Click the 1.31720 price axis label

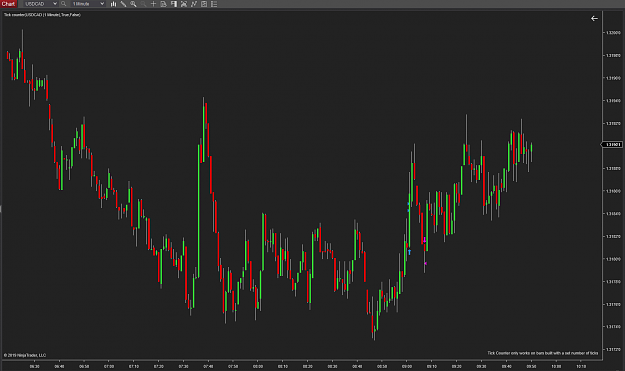pyautogui.click(x=613, y=349)
